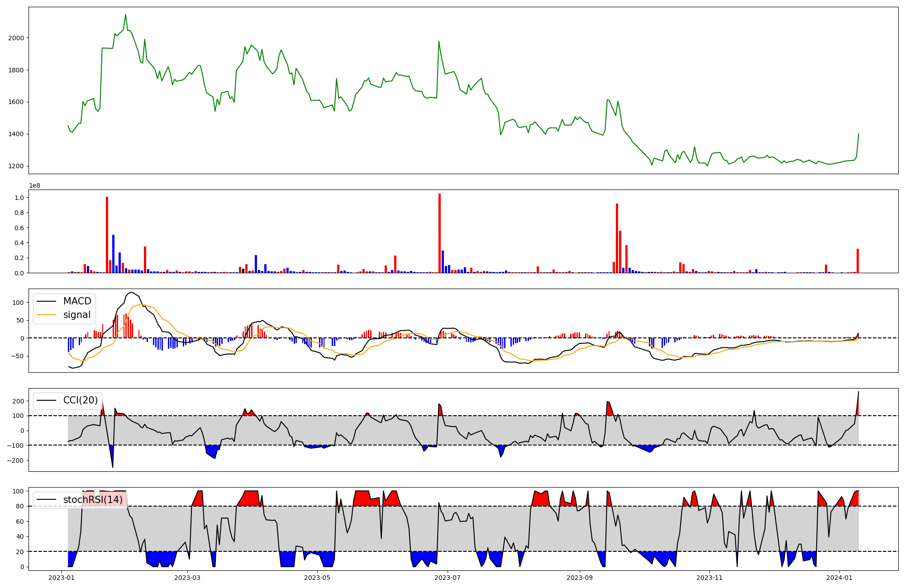Click the CCI(20) legend label
This screenshot has height=588, width=905.
[x=80, y=400]
